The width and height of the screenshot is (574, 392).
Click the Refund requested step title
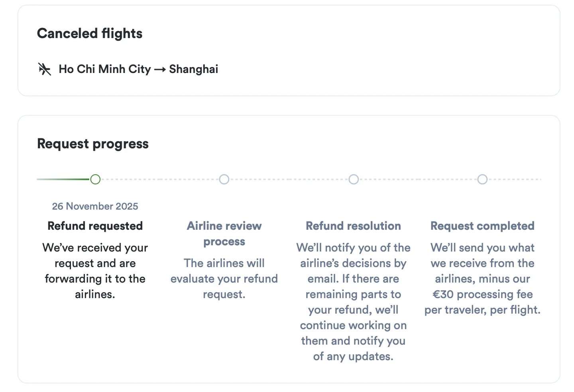[95, 226]
